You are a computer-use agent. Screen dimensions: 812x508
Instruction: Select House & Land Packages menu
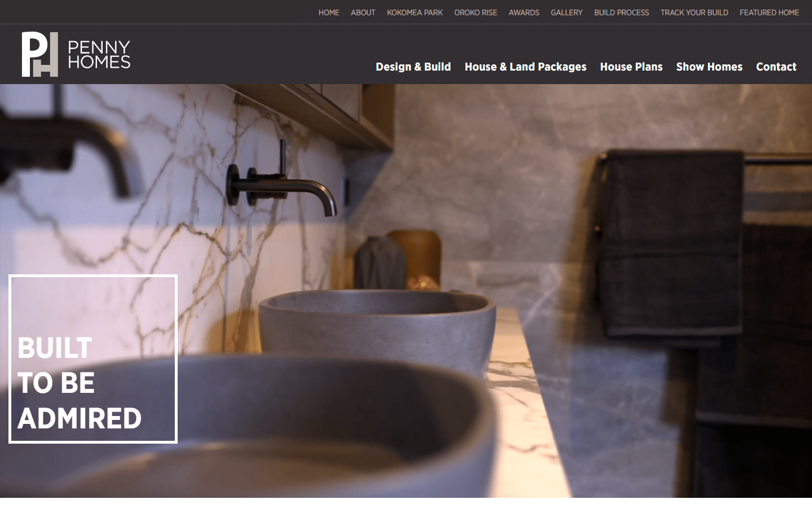[526, 67]
